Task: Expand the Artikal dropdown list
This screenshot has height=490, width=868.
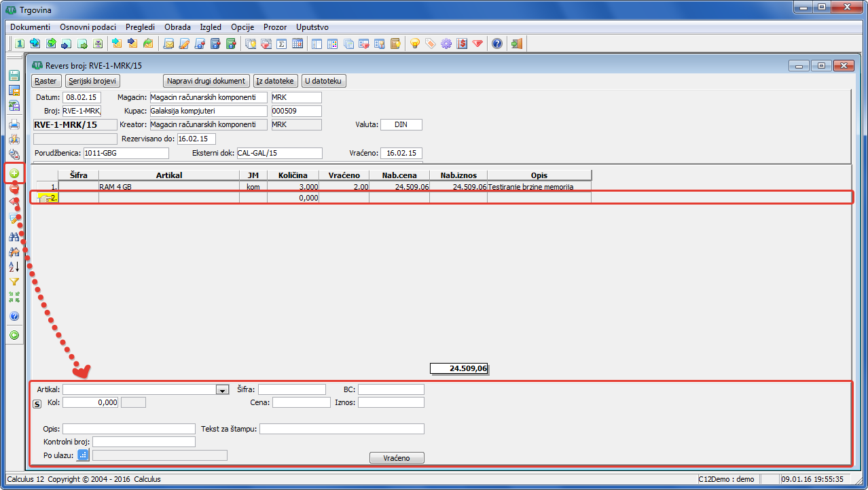Action: [x=221, y=390]
